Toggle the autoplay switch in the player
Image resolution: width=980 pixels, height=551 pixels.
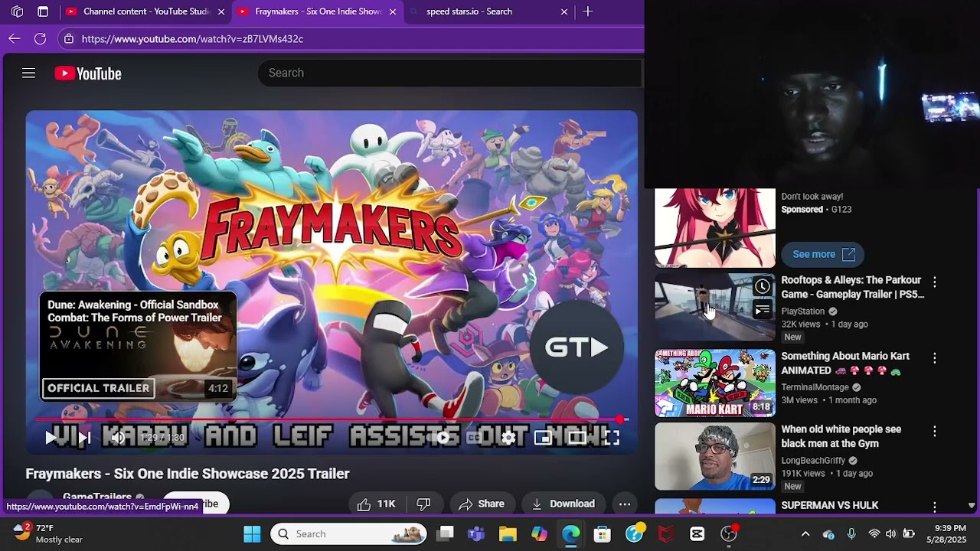coord(443,438)
